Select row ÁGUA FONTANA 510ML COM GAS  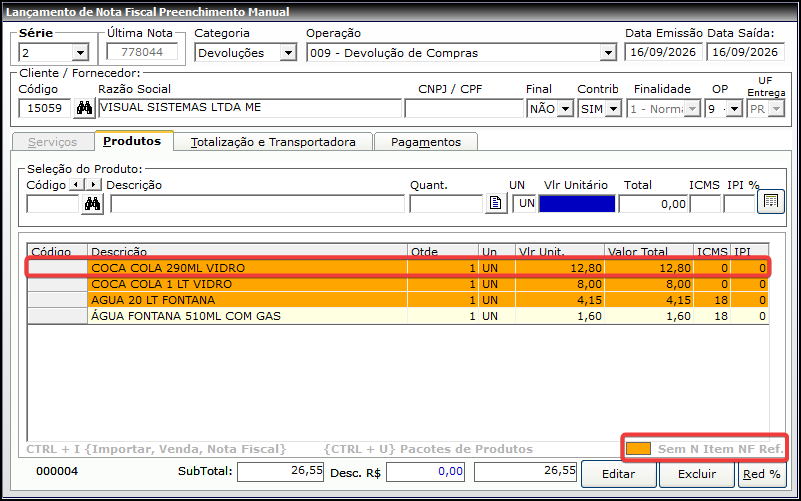point(398,316)
